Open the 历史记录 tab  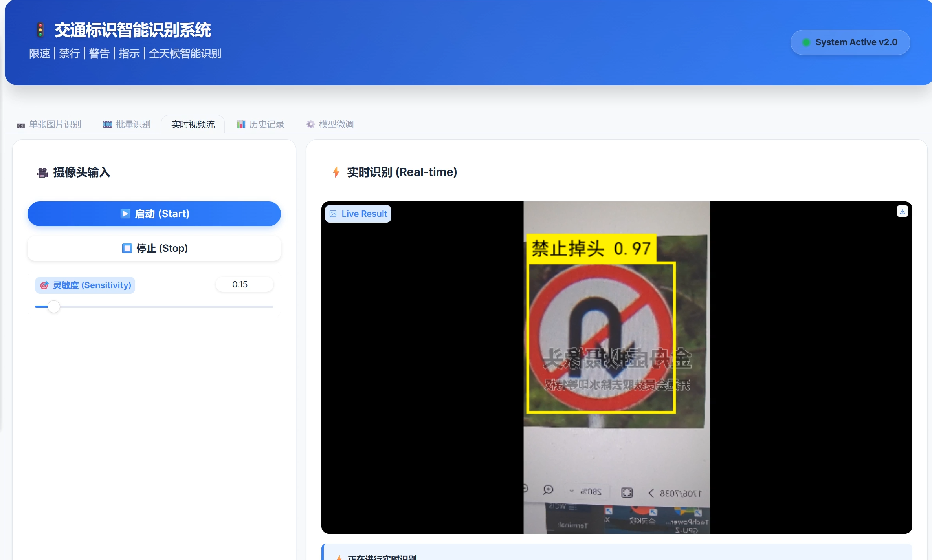coord(261,124)
